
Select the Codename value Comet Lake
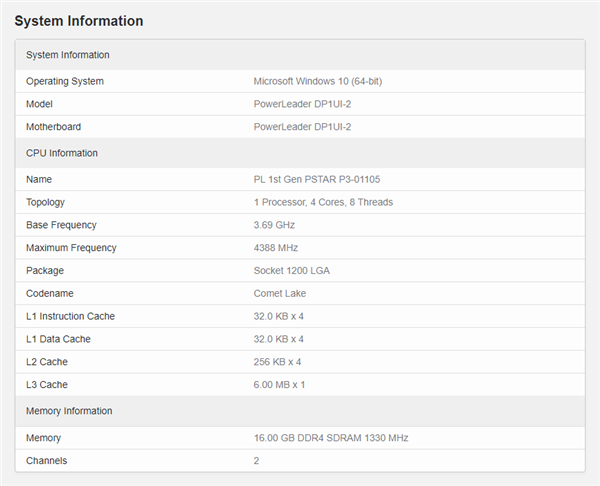(x=282, y=294)
